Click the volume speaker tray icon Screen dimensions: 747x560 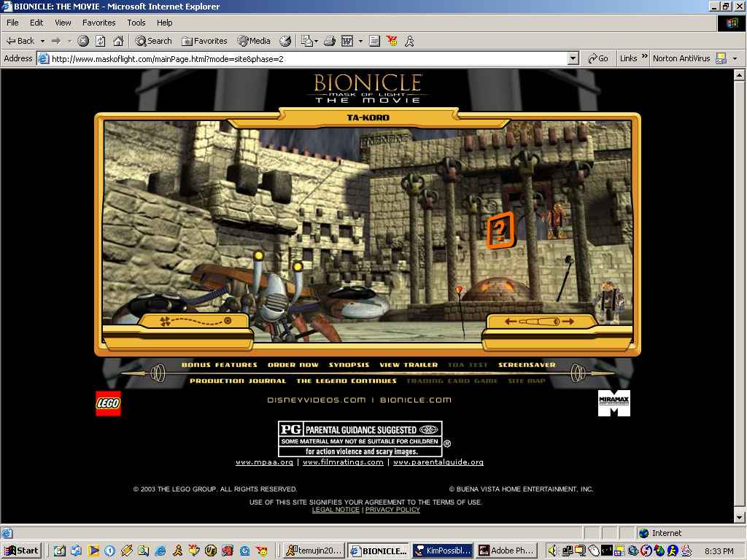pos(552,551)
